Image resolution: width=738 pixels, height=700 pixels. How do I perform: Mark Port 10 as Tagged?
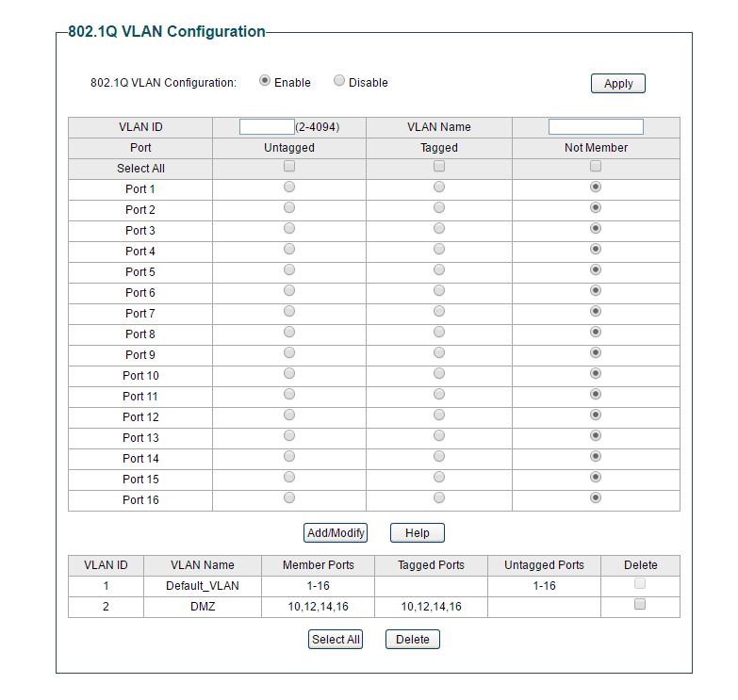(x=438, y=373)
